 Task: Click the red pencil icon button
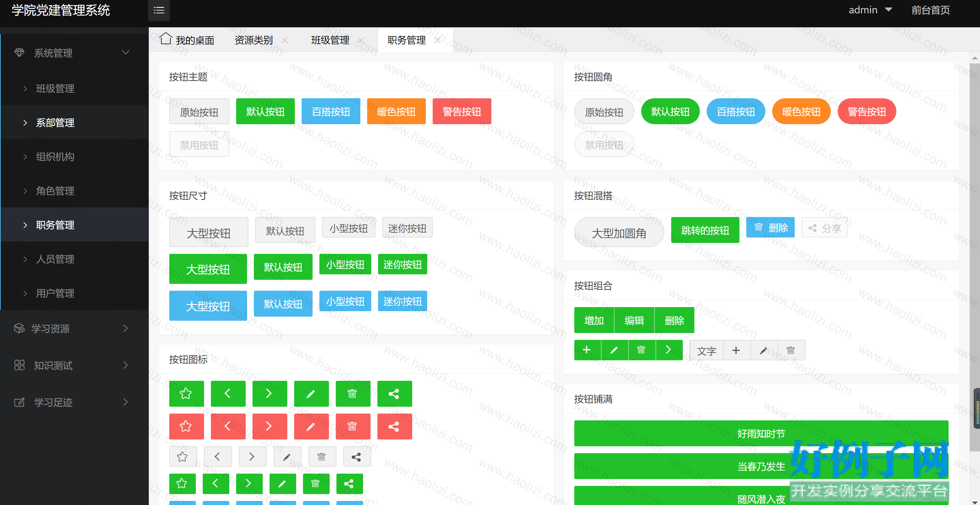pyautogui.click(x=311, y=426)
